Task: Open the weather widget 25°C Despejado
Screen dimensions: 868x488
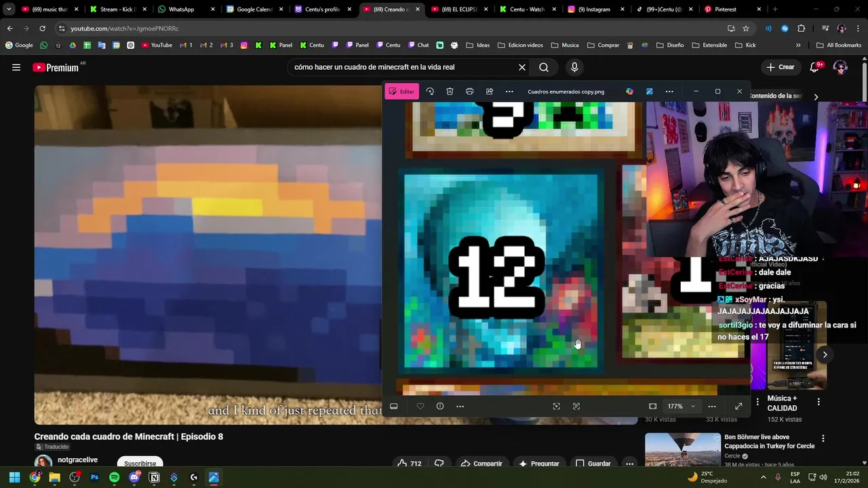Action: pos(707,477)
